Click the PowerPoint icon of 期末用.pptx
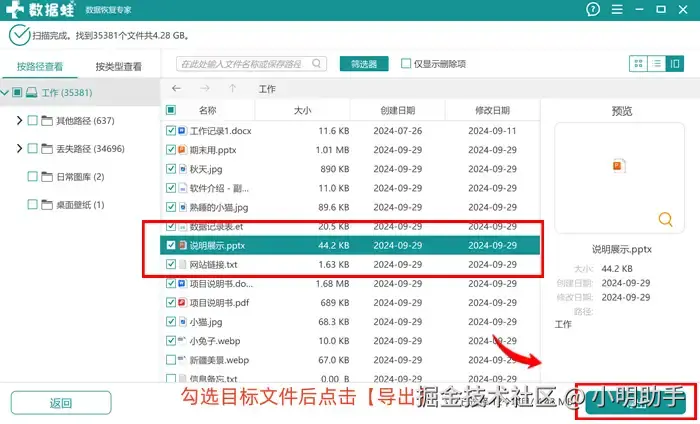 click(x=182, y=150)
